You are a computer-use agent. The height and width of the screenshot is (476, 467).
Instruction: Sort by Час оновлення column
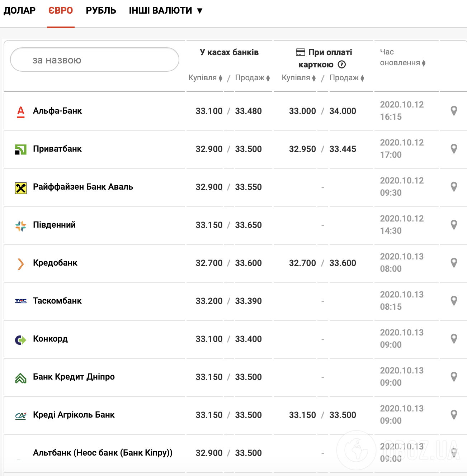click(x=402, y=57)
